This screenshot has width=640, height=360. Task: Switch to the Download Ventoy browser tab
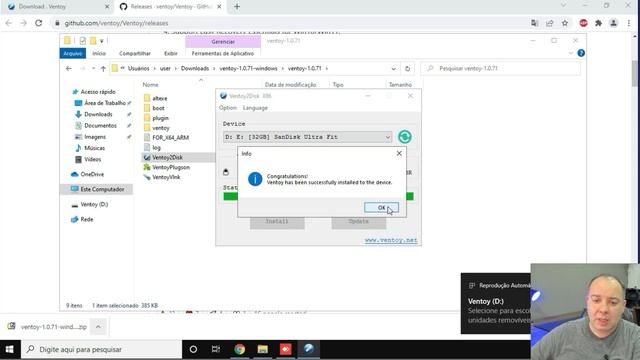point(57,7)
